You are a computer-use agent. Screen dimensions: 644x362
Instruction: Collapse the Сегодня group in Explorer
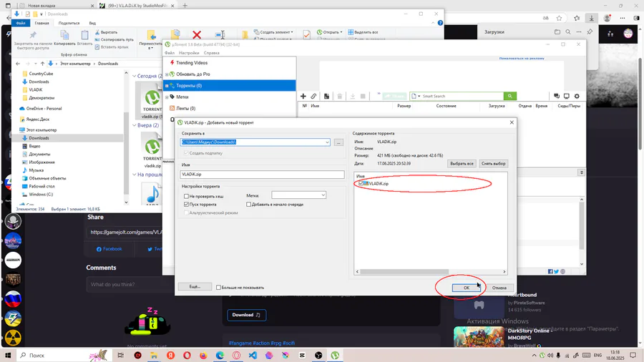pos(135,76)
